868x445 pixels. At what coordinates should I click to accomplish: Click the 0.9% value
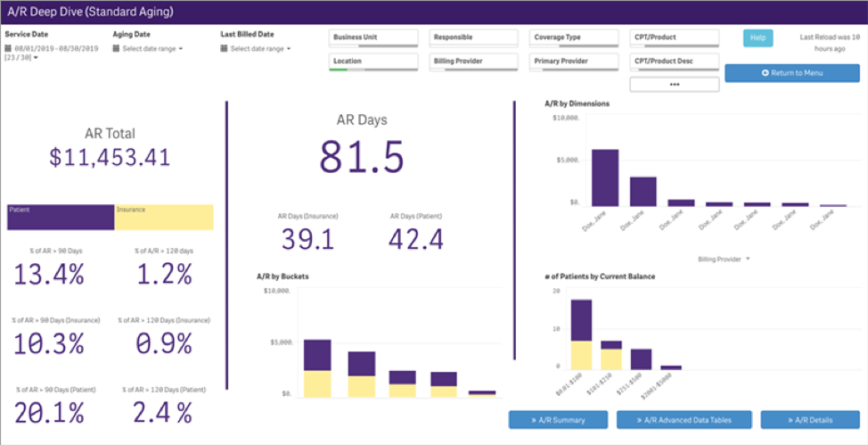(164, 343)
